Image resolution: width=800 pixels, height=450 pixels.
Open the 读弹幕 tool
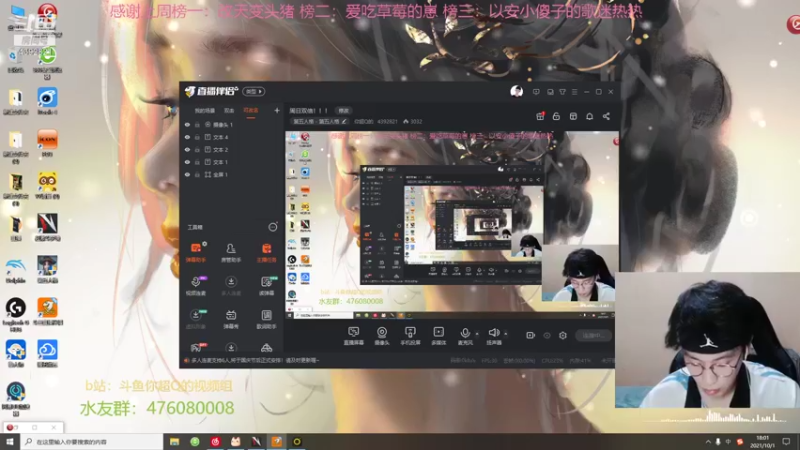tap(266, 286)
